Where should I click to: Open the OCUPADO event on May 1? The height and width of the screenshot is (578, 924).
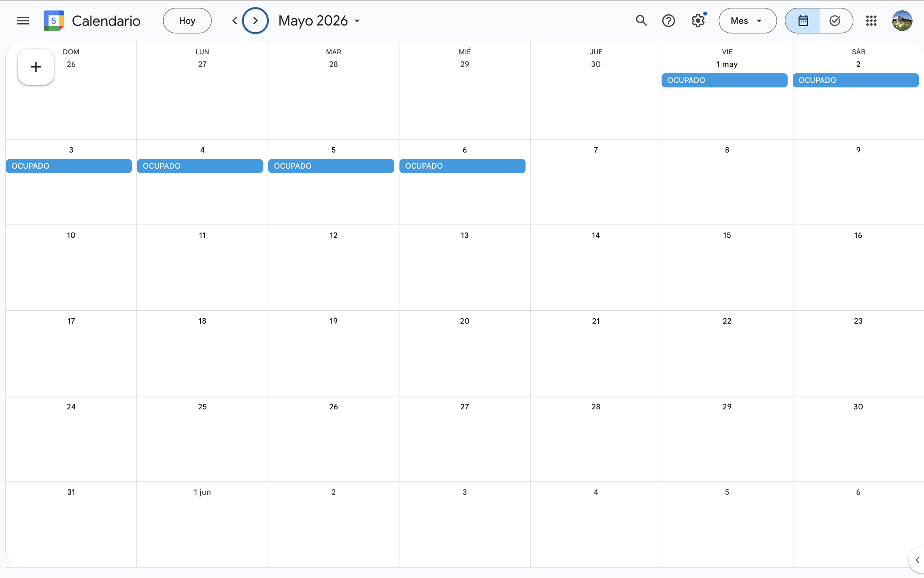tap(724, 80)
